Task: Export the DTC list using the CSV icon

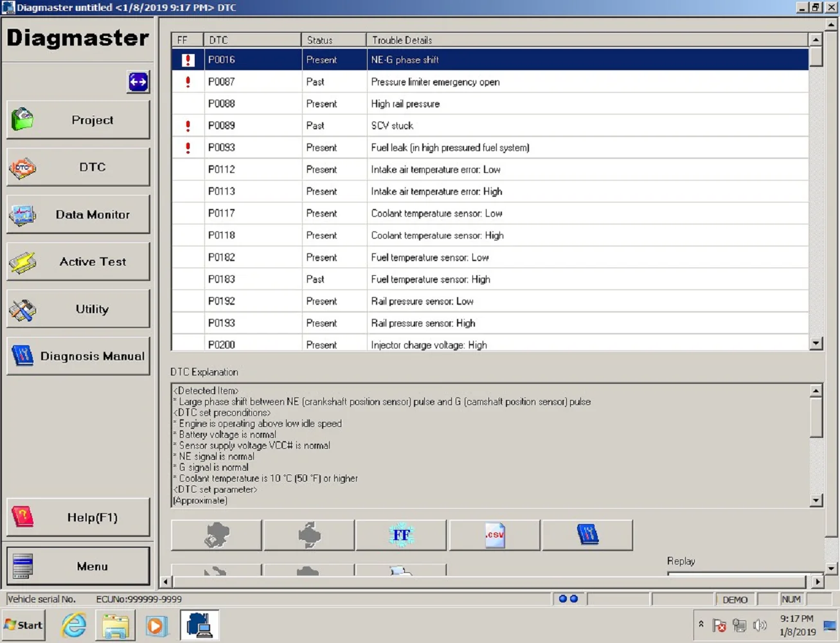Action: click(494, 535)
